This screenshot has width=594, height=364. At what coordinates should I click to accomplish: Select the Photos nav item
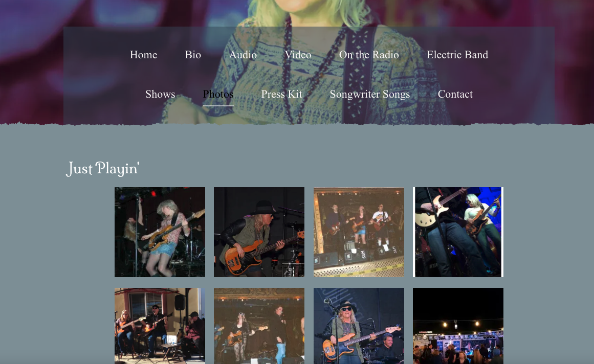218,94
